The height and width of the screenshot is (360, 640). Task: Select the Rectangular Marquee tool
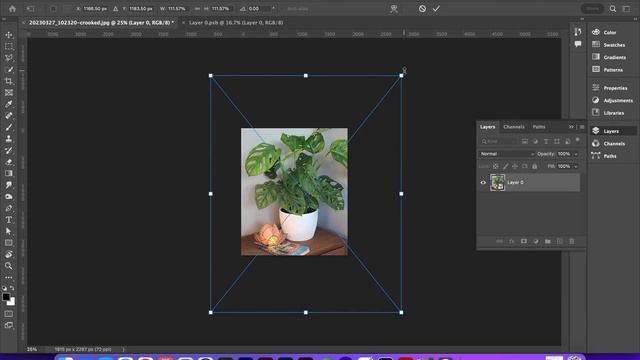click(x=9, y=47)
